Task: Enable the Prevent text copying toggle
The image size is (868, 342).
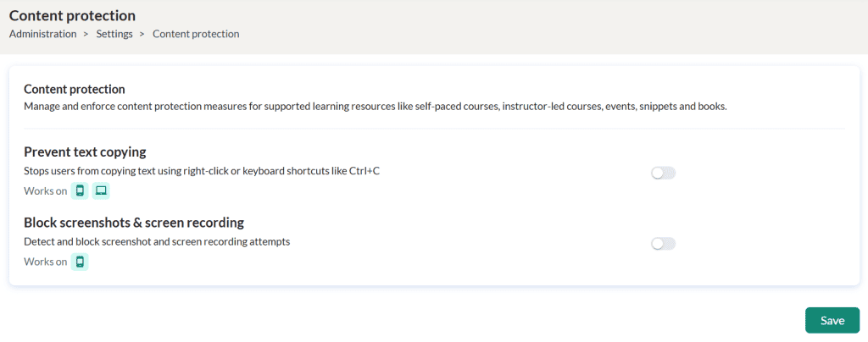Action: click(x=663, y=174)
